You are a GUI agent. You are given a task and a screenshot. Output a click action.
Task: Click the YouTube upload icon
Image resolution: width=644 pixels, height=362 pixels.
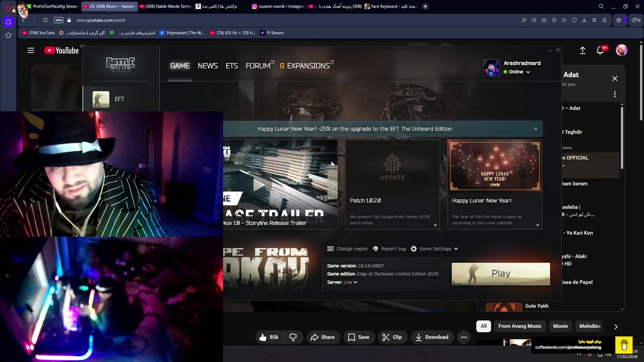[x=583, y=50]
